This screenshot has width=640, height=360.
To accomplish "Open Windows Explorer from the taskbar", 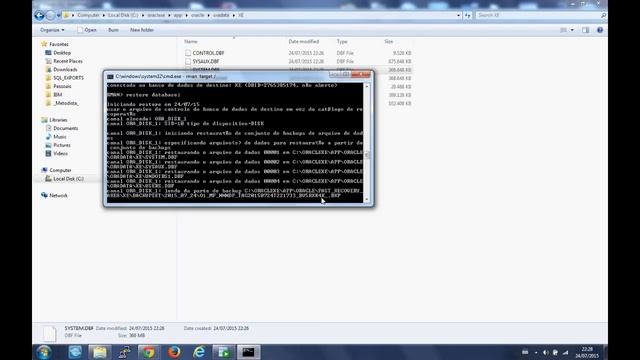I will pos(100,352).
